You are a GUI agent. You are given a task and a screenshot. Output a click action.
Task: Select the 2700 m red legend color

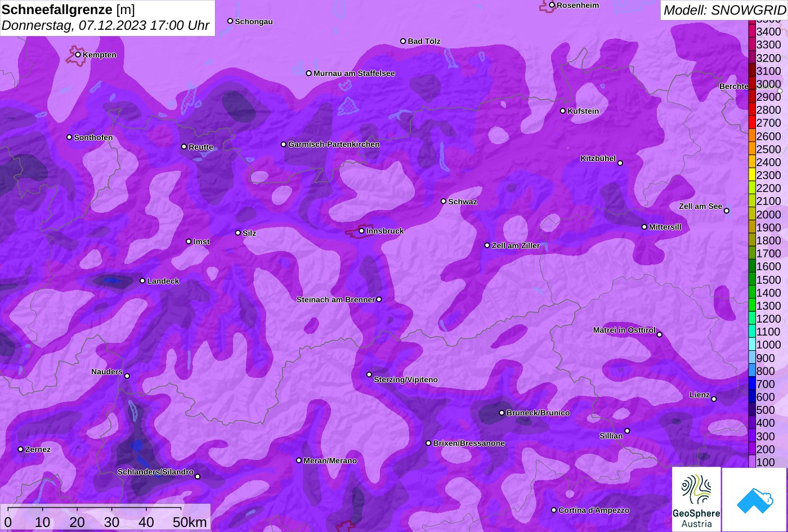click(x=752, y=123)
